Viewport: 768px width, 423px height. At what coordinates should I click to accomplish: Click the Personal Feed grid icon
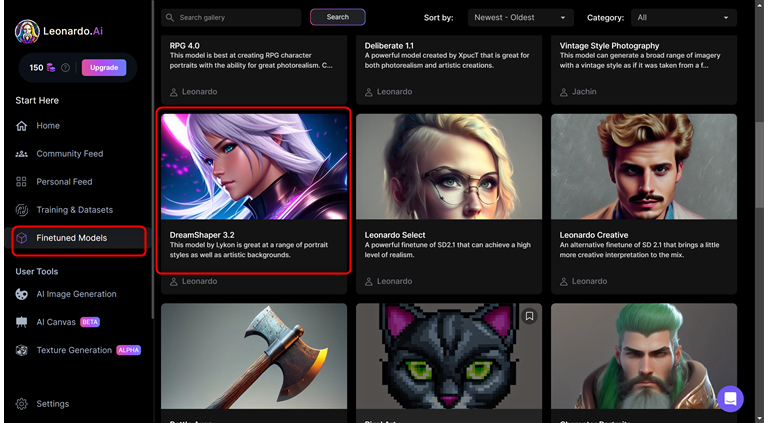pos(22,182)
